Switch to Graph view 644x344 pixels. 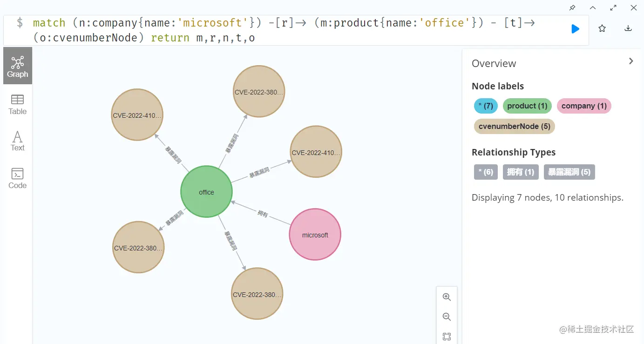point(18,66)
